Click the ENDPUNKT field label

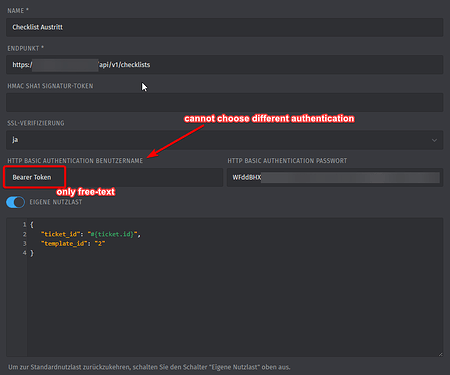point(25,48)
